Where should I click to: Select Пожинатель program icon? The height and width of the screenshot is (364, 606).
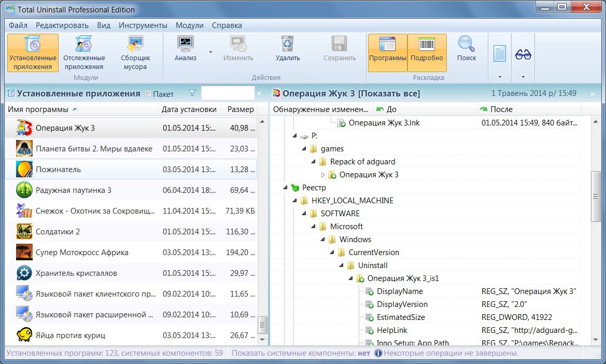[24, 169]
